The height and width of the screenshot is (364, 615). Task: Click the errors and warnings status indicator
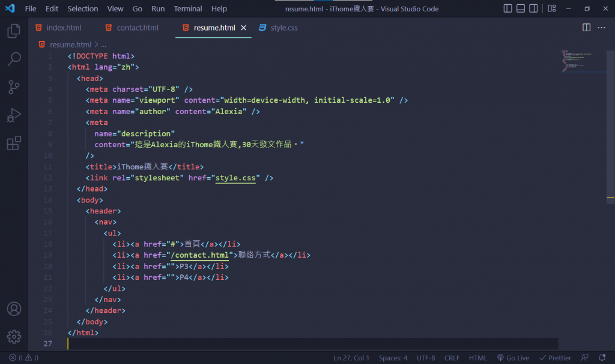click(23, 358)
